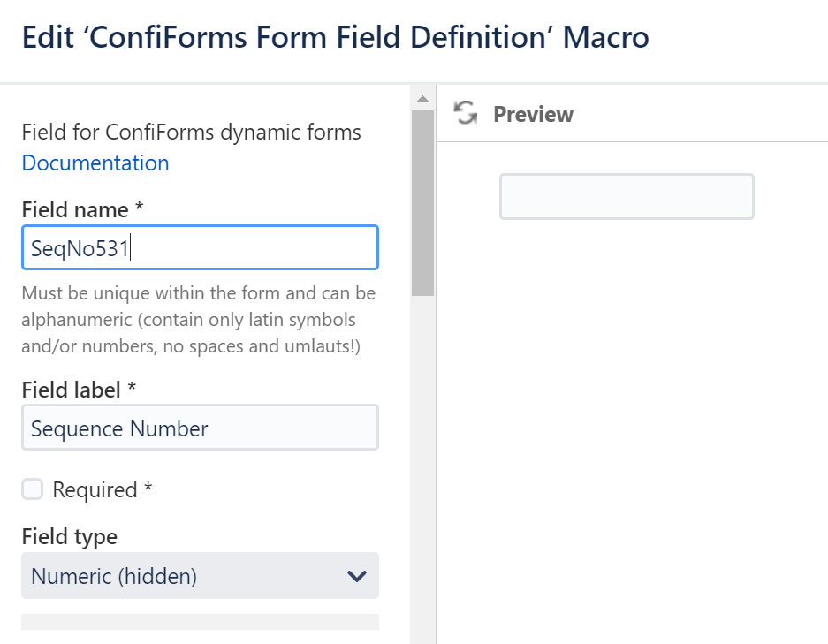Click the scrollbar track below the thumb
The image size is (828, 644).
[x=422, y=468]
